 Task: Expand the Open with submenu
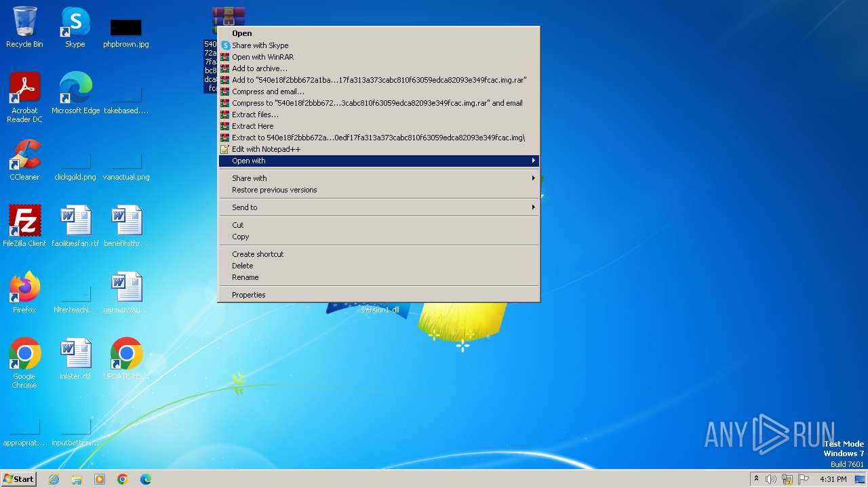click(378, 161)
